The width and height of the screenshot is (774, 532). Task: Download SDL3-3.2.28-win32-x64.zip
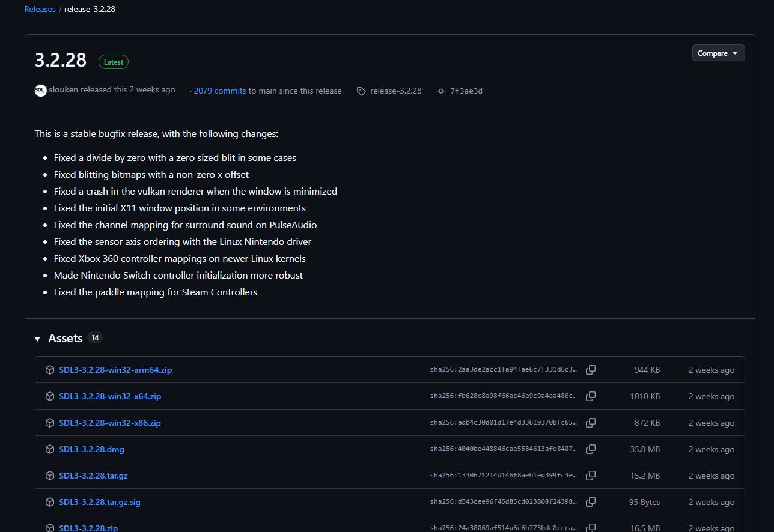point(110,396)
